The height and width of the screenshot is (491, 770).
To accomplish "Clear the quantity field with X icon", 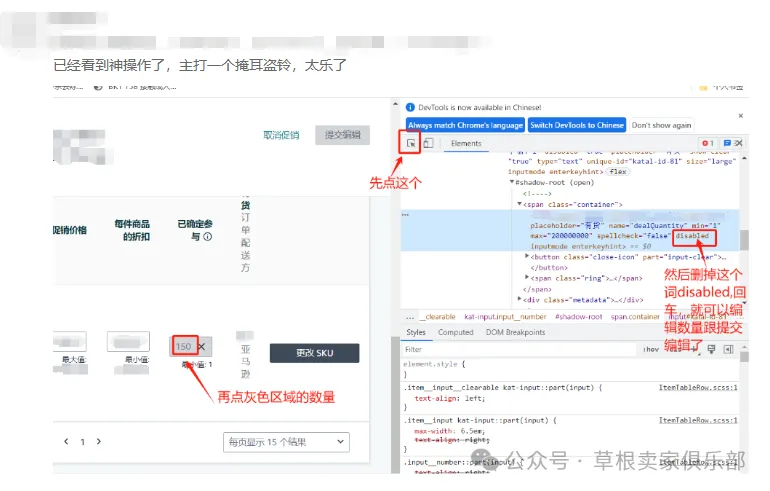I will (202, 347).
